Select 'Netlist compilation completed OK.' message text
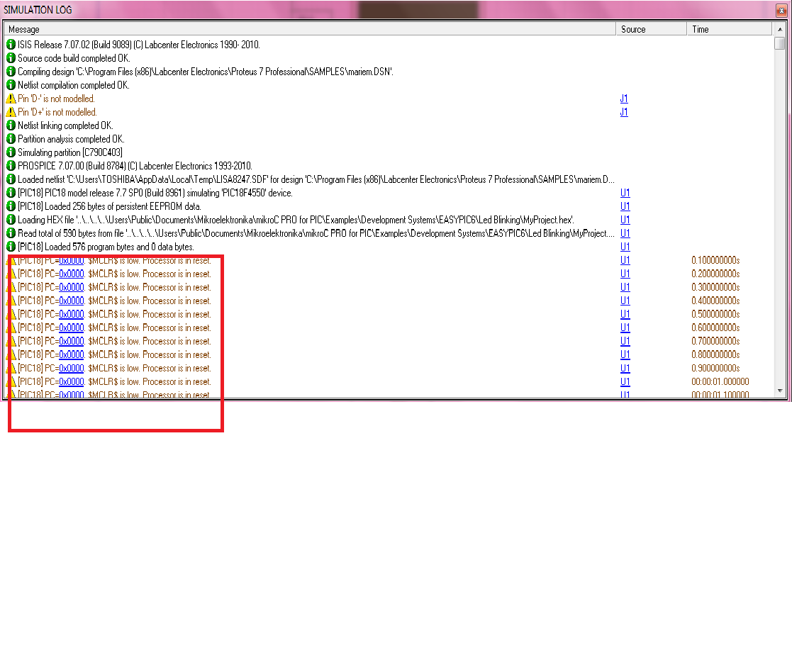Image resolution: width=792 pixels, height=672 pixels. (74, 85)
